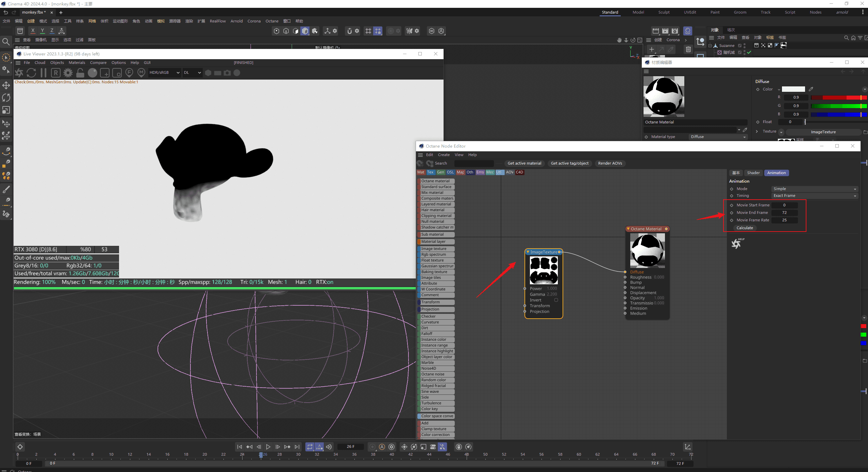Click material preview thumbnail in material editor
This screenshot has width=868, height=472.
(x=664, y=97)
